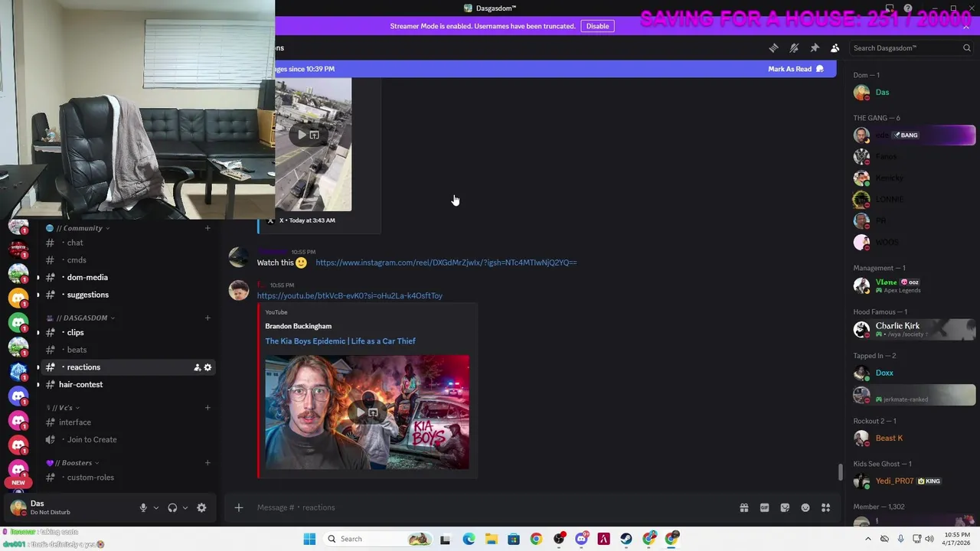Open User Settings gear icon
Viewport: 980px width, 551px height.
[x=201, y=507]
